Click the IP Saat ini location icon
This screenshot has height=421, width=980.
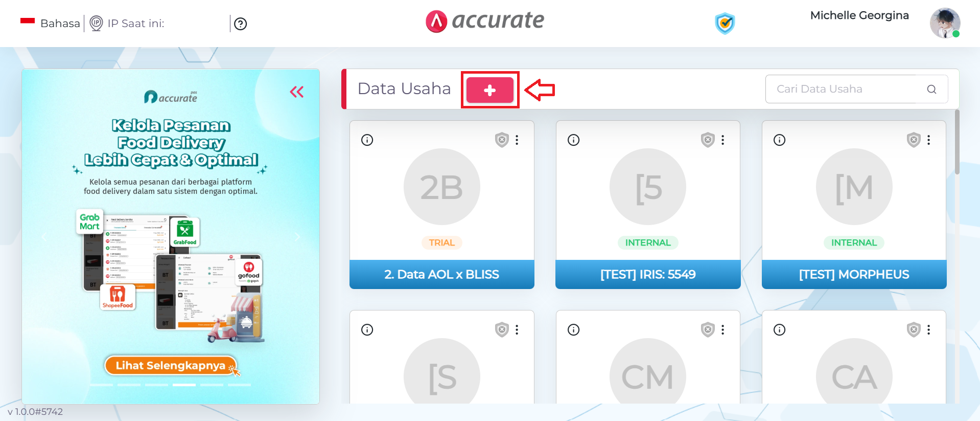pos(96,24)
